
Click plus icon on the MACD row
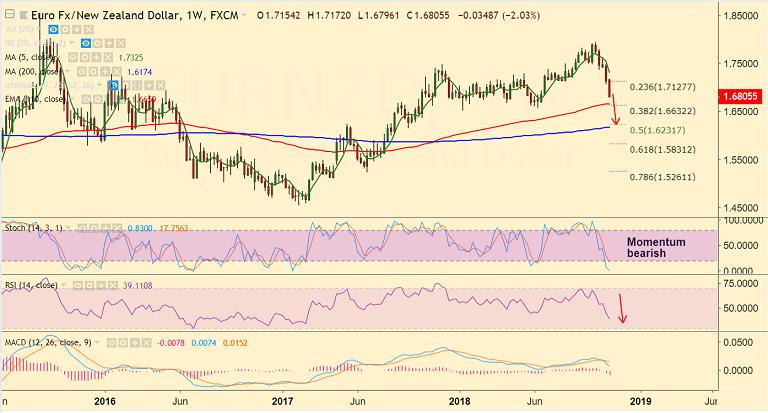tap(135, 342)
